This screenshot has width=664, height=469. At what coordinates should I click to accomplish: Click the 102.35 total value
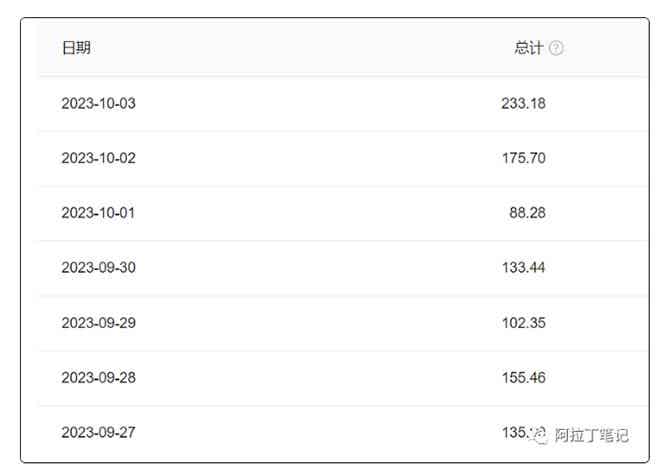point(523,323)
